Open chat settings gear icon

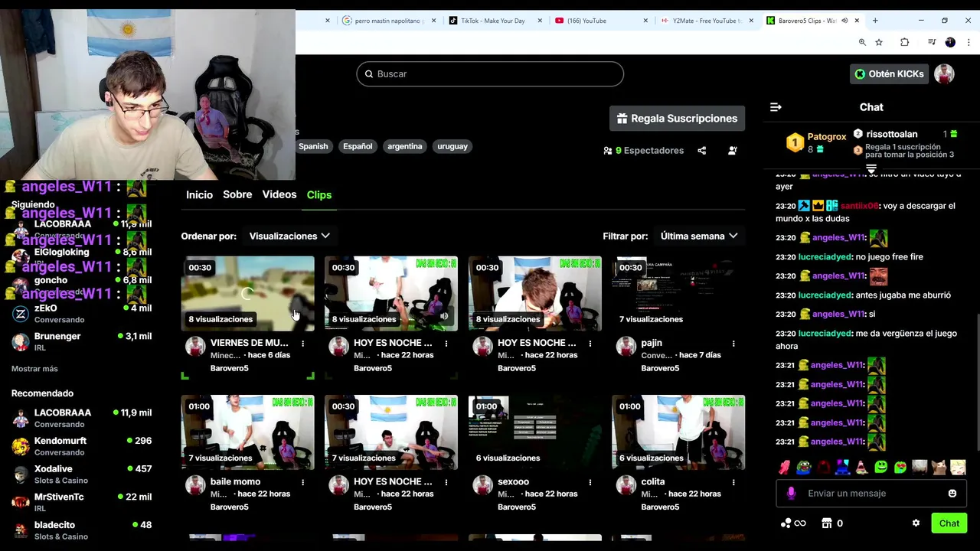916,523
